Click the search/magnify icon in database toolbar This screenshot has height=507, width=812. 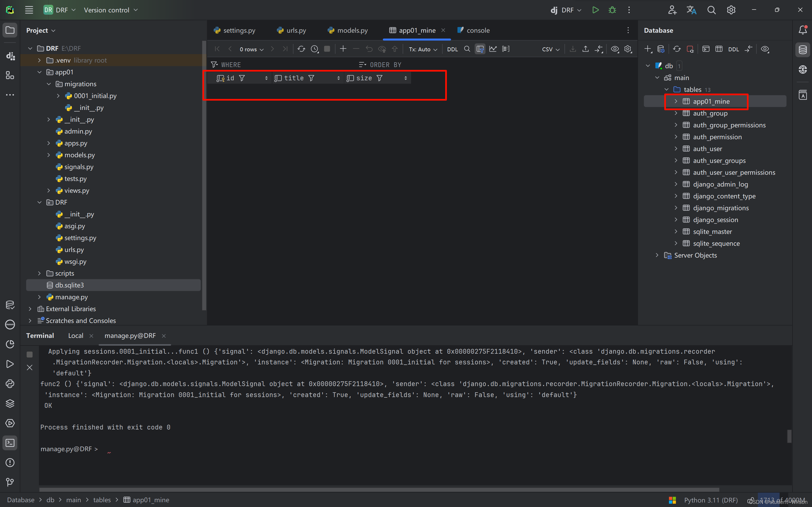(x=467, y=49)
